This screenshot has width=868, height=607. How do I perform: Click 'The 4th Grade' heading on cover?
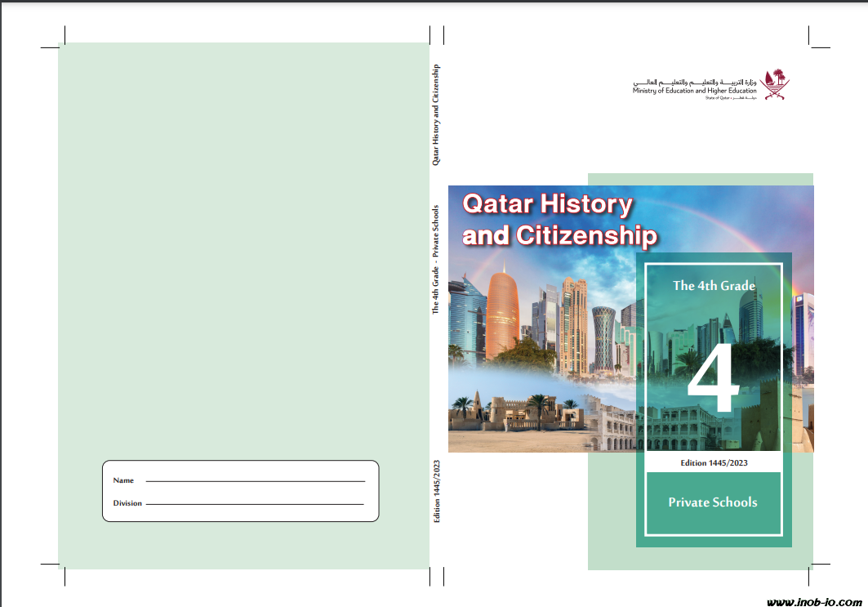714,286
